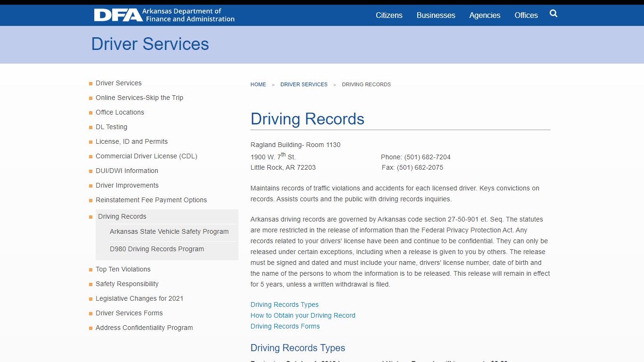Open Office Locations sidebar link
This screenshot has width=644, height=362.
(x=120, y=112)
